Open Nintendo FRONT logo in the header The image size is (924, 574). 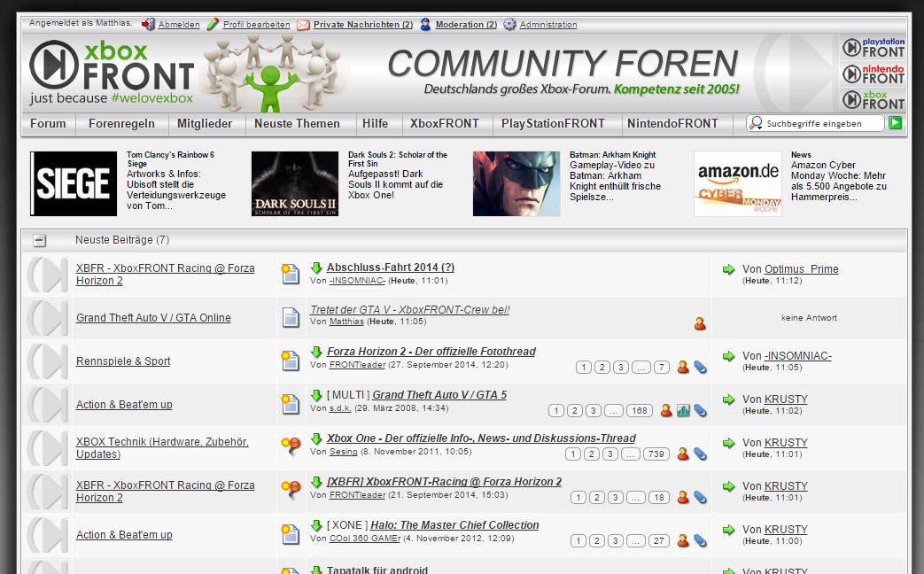(873, 74)
